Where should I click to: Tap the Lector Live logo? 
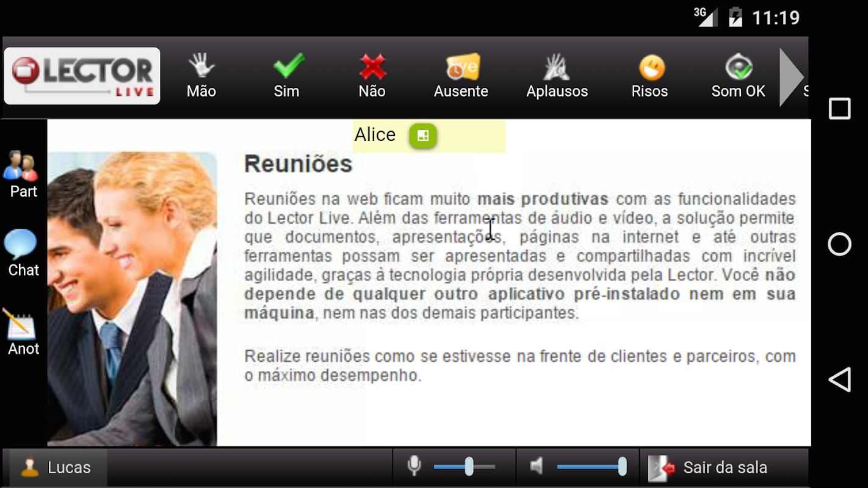click(x=82, y=76)
